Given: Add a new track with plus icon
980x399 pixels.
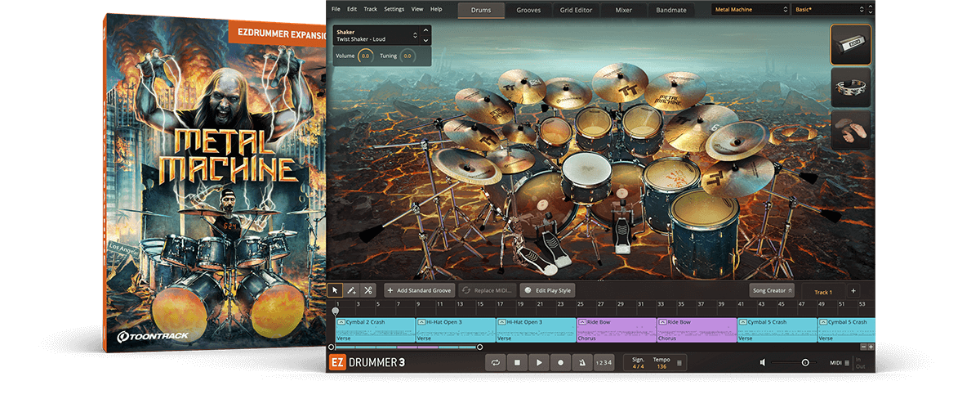Looking at the screenshot, I should point(853,290).
